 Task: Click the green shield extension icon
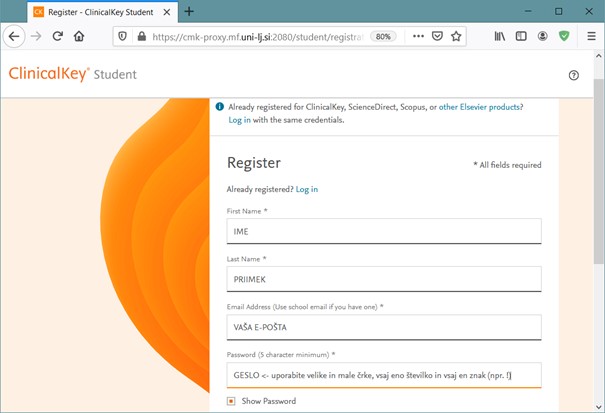point(564,36)
